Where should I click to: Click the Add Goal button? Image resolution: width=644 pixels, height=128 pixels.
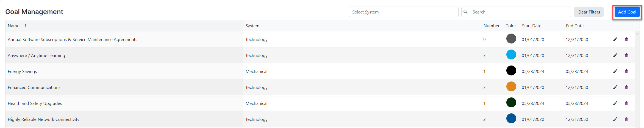(627, 12)
